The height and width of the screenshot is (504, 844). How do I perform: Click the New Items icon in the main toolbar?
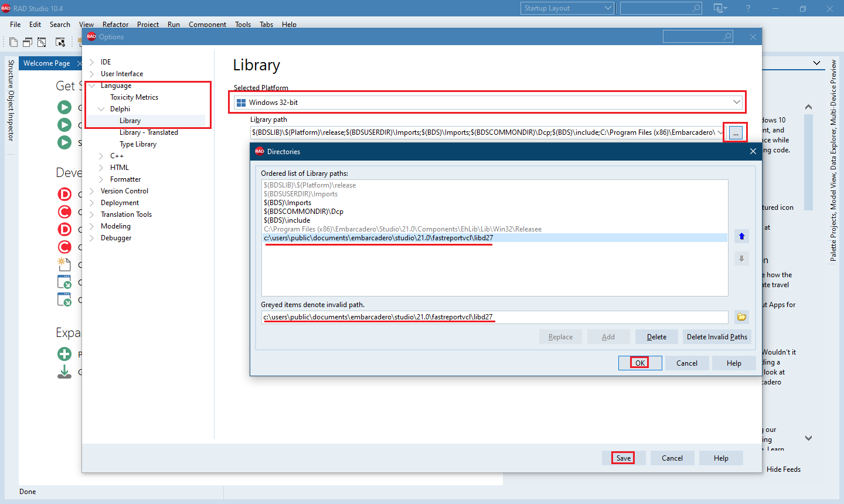click(x=13, y=42)
